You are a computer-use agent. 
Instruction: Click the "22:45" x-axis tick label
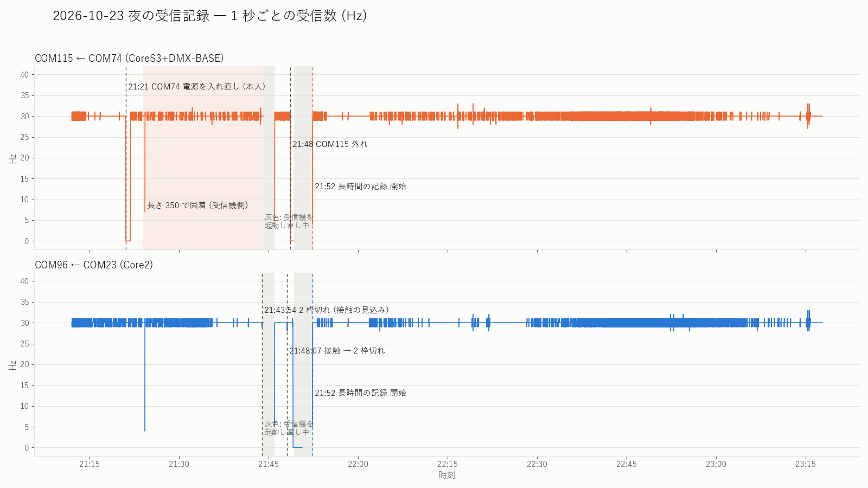627,464
